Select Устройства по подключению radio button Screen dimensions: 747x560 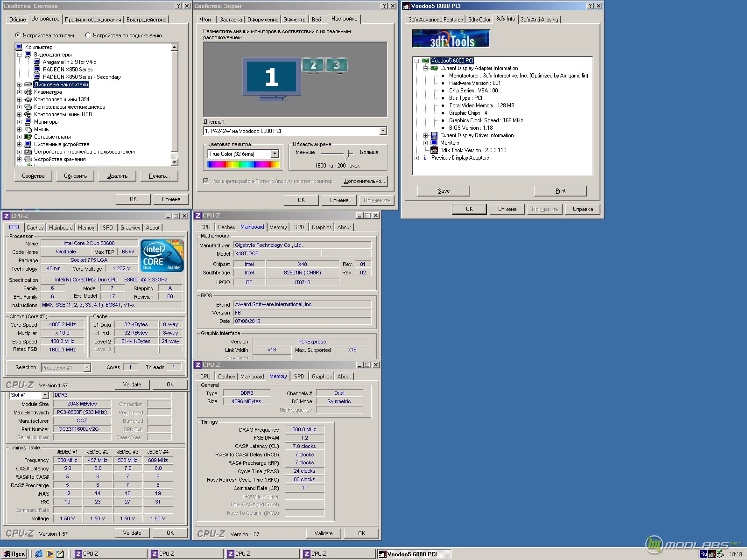pos(88,35)
